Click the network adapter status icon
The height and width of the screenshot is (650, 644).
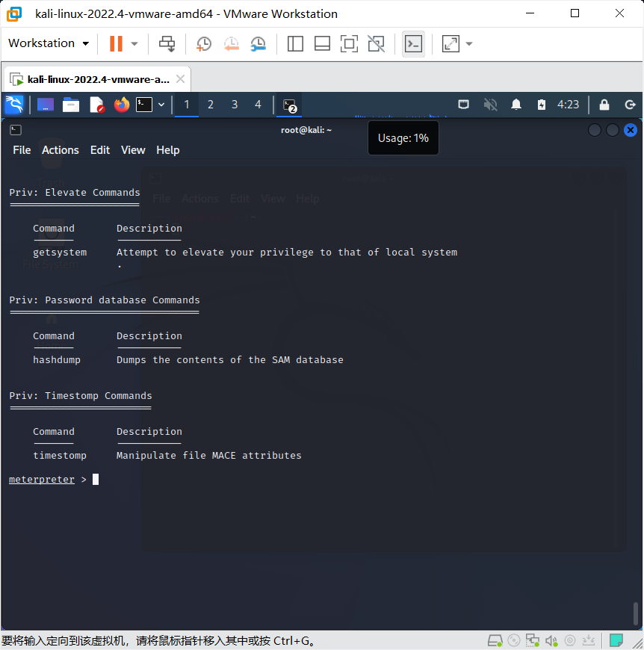pos(533,641)
